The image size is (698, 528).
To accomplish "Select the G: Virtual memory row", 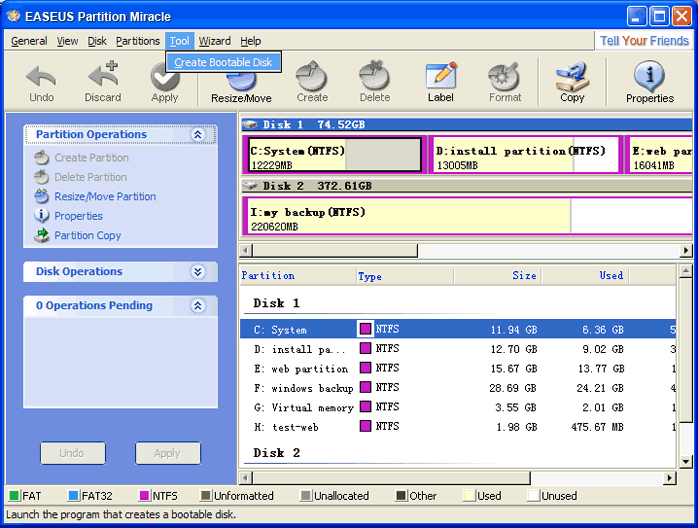I will point(458,407).
